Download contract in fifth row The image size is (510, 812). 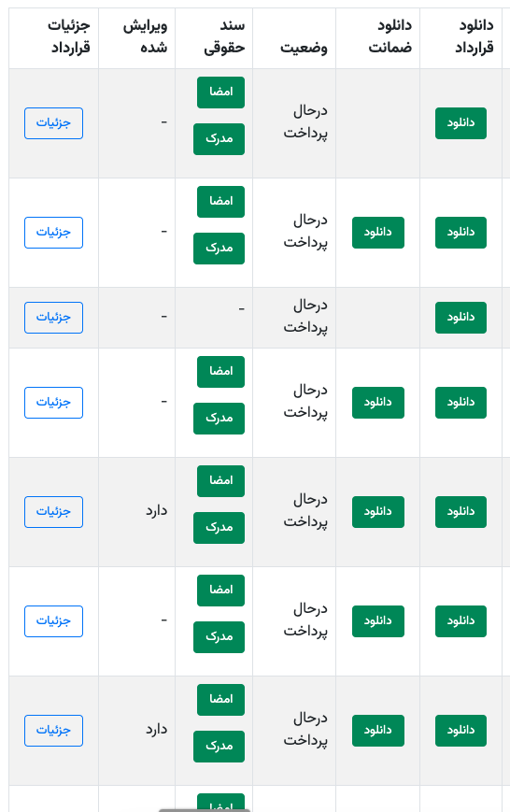tap(460, 512)
